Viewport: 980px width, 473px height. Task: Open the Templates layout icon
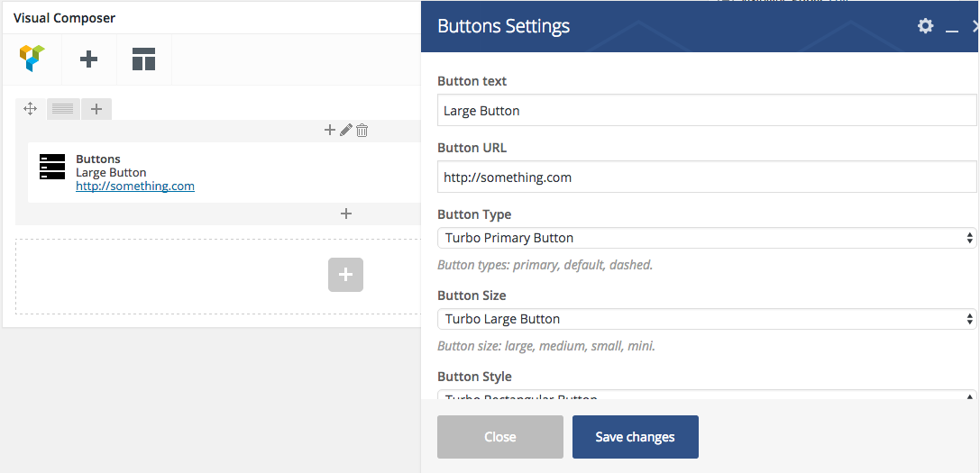tap(143, 59)
